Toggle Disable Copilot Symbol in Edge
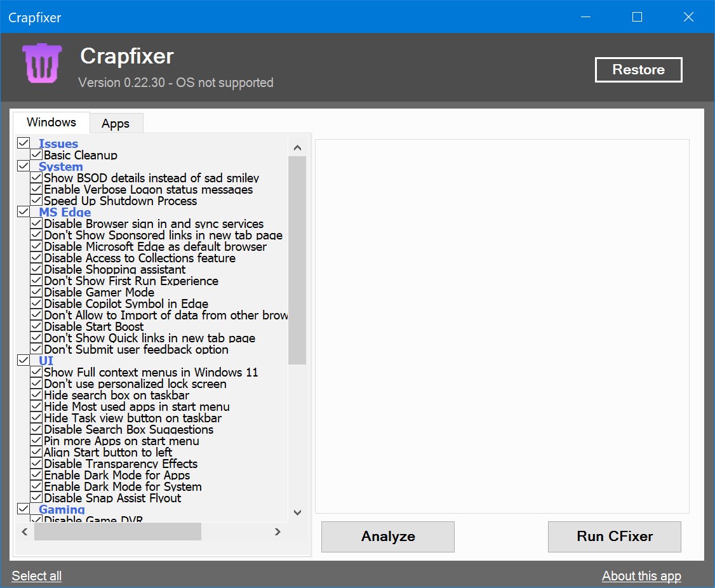 coord(36,304)
